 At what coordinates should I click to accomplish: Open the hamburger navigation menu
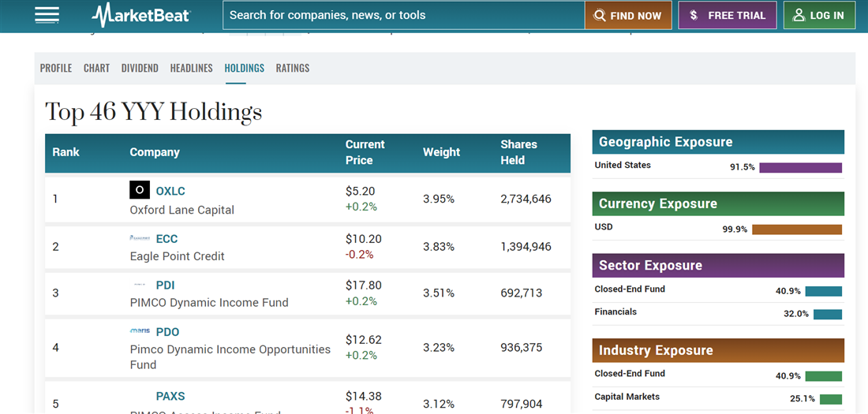47,15
